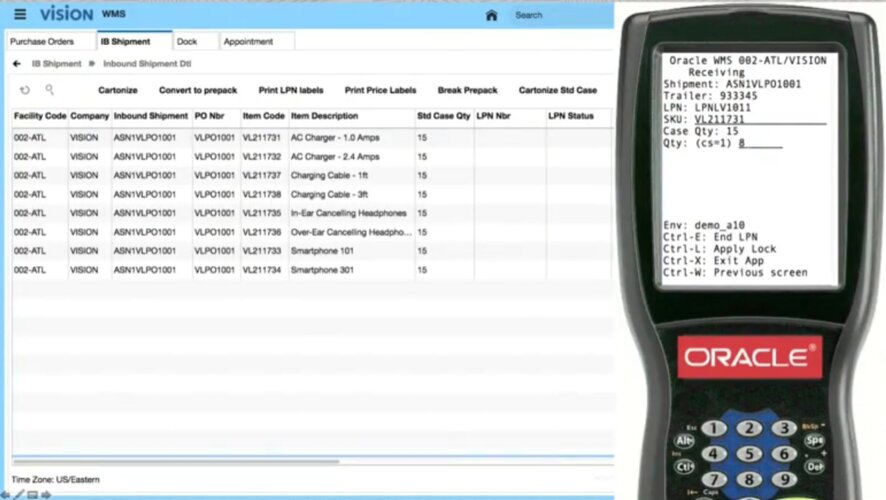Select the 'Charging Cable - 3ft' row
Image resolution: width=886 pixels, height=500 pixels.
coord(312,194)
